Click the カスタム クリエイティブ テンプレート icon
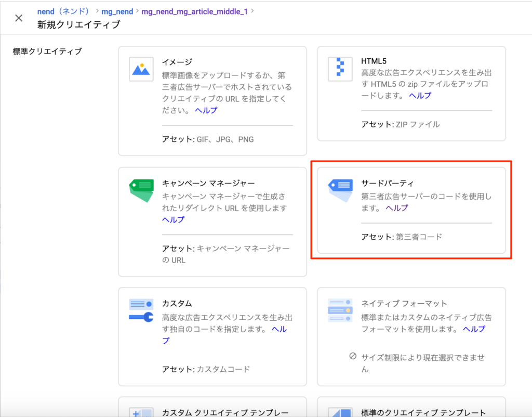This screenshot has height=417, width=532. [141, 412]
